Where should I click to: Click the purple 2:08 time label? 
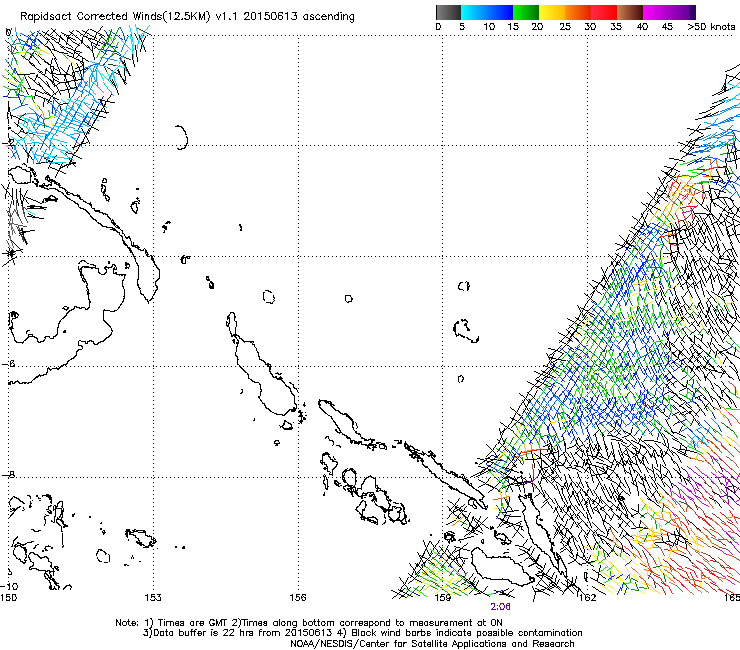pyautogui.click(x=500, y=607)
